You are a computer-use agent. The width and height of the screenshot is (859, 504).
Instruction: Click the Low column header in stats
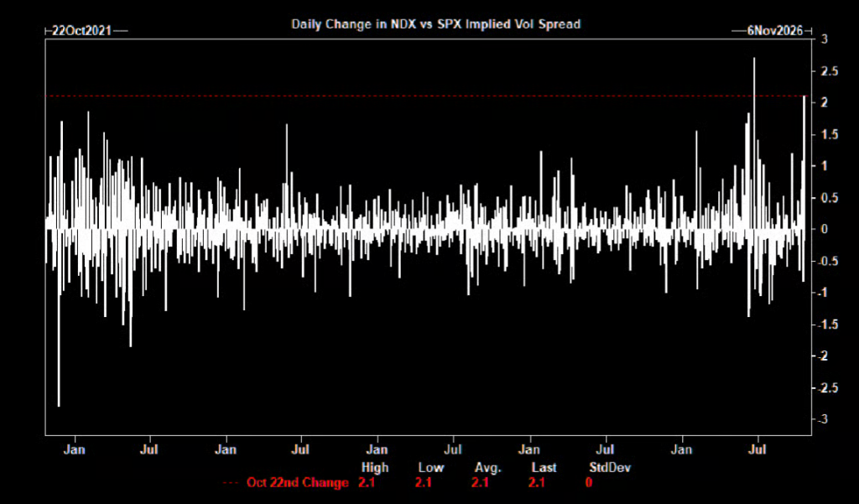point(431,467)
